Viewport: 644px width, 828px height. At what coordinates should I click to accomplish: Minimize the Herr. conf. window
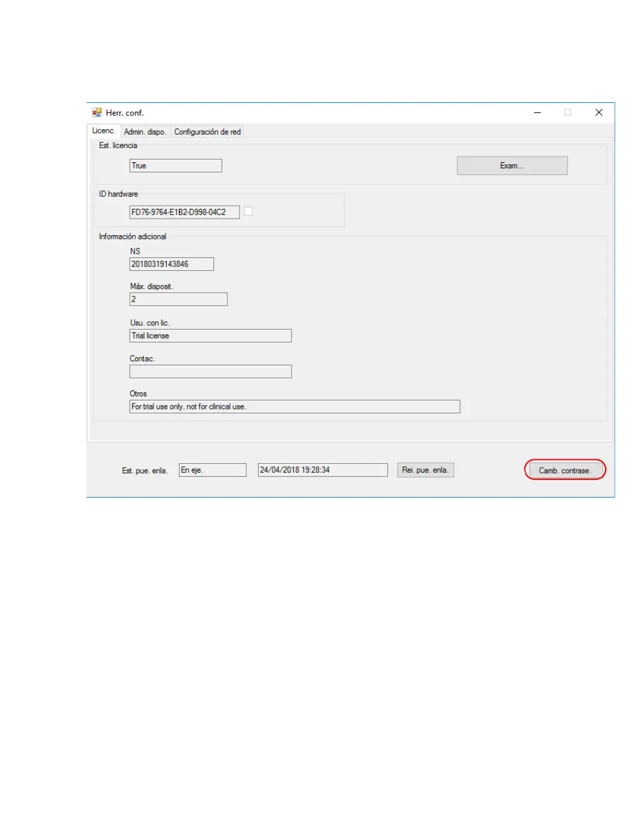point(537,112)
